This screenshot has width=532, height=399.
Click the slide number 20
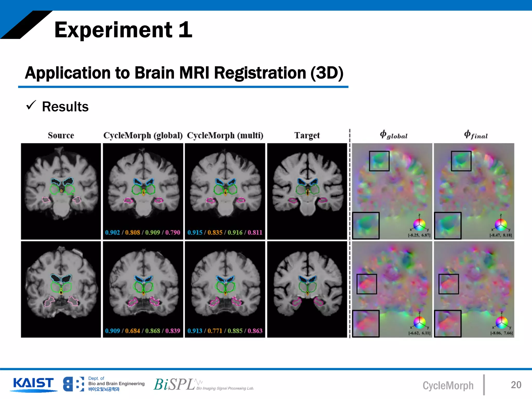pos(516,385)
